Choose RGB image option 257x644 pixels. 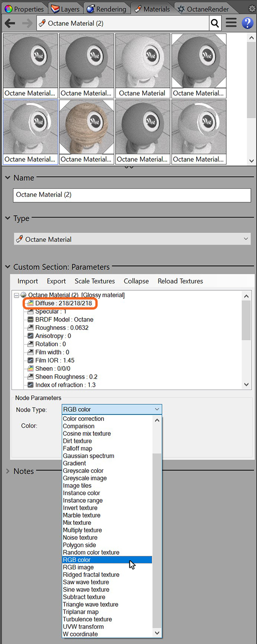[78, 567]
